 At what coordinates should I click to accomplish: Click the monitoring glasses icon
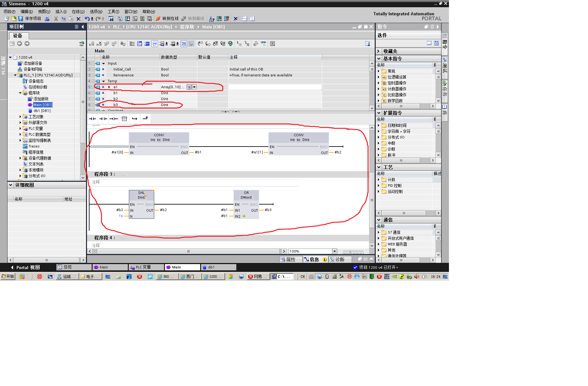[264, 44]
